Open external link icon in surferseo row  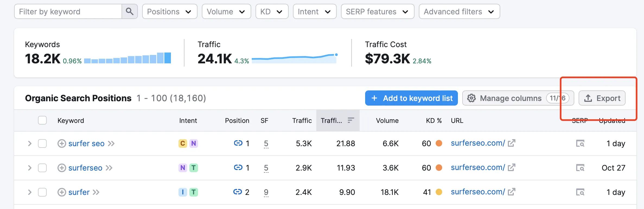coord(512,167)
